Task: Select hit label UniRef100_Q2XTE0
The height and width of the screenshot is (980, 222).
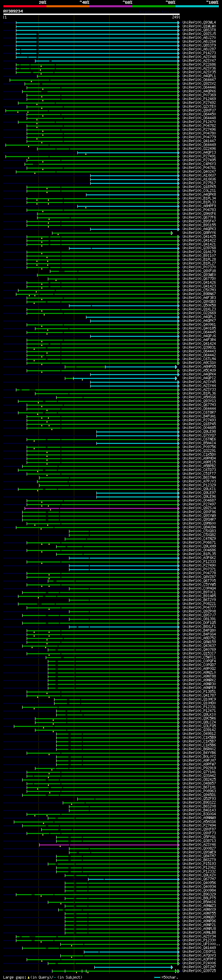Action: 199,106
